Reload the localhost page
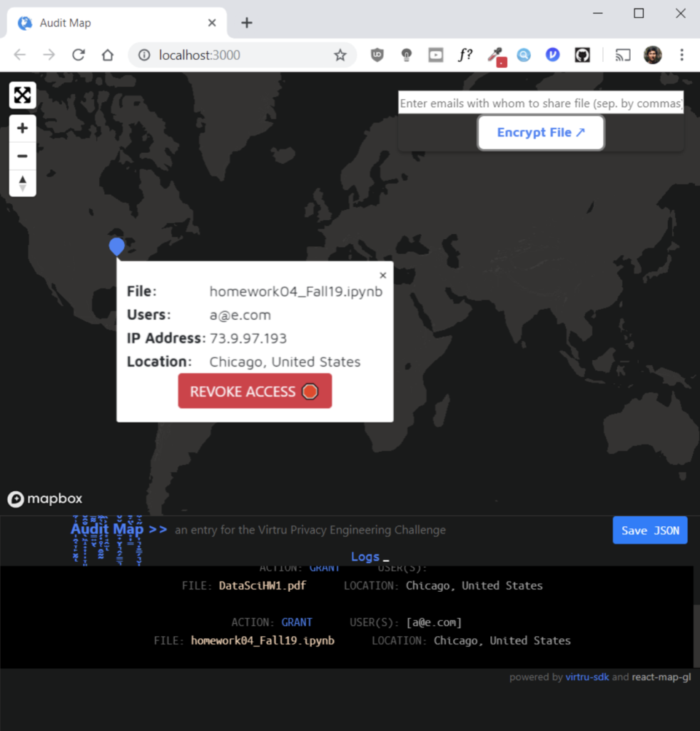This screenshot has height=731, width=700. pyautogui.click(x=78, y=55)
